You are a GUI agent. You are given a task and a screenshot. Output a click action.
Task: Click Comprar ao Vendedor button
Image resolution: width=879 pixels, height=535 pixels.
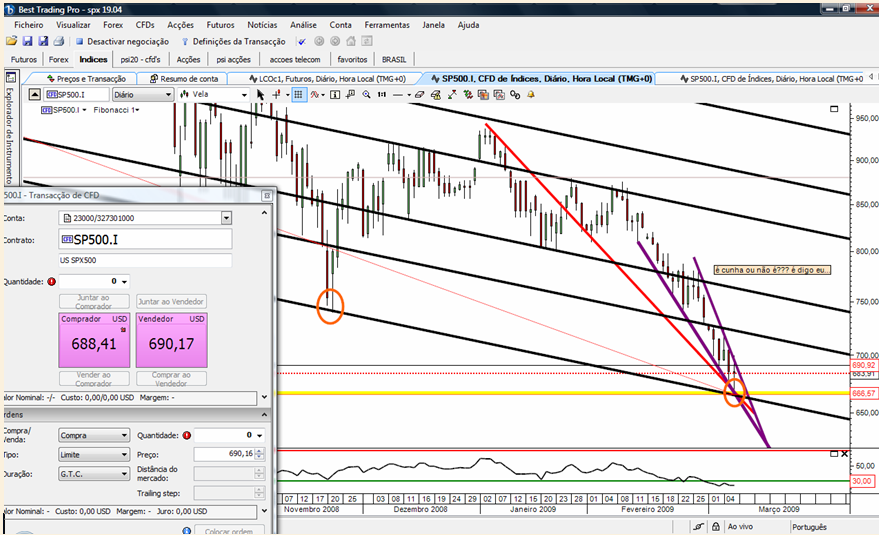click(x=171, y=379)
